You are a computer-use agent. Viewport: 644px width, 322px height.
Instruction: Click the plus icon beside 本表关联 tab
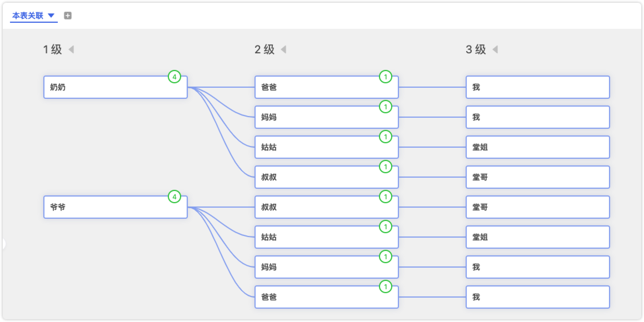click(68, 16)
